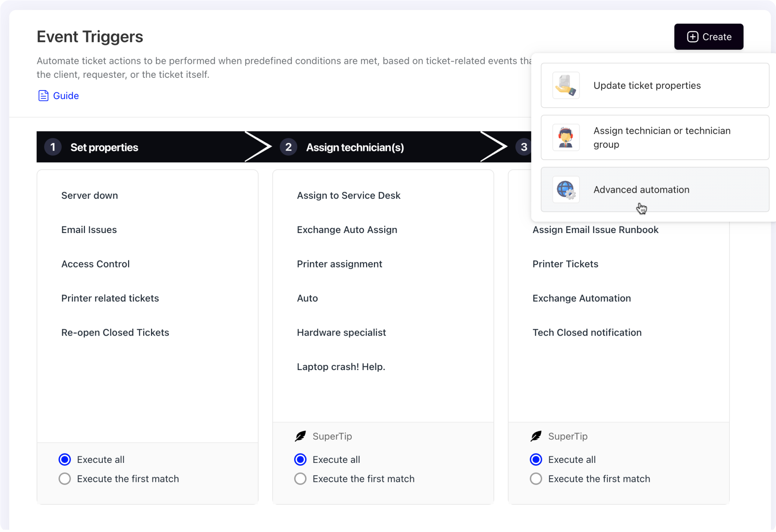Open the Guide link
776x532 pixels.
tap(66, 95)
